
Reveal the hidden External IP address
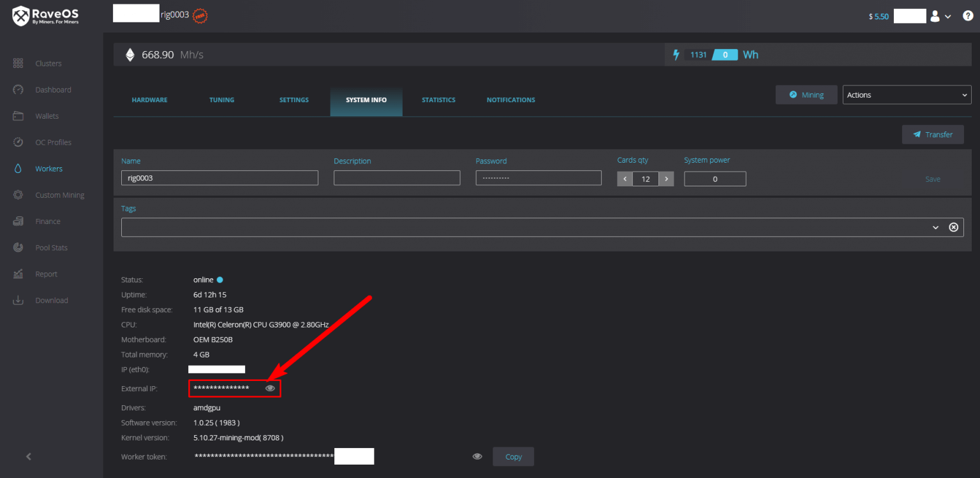270,387
